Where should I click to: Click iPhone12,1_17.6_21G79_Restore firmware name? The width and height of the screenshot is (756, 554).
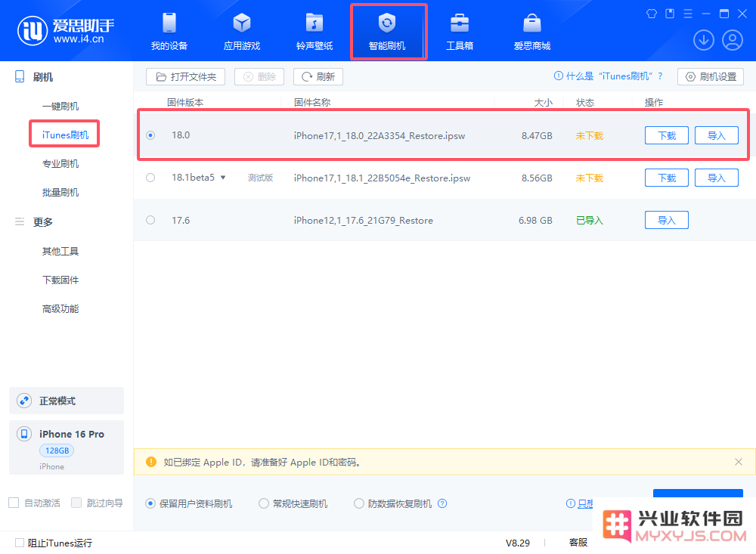(364, 221)
